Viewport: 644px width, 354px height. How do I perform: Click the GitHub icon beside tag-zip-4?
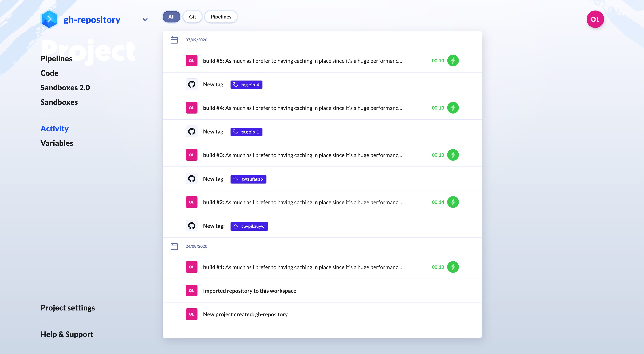(191, 84)
